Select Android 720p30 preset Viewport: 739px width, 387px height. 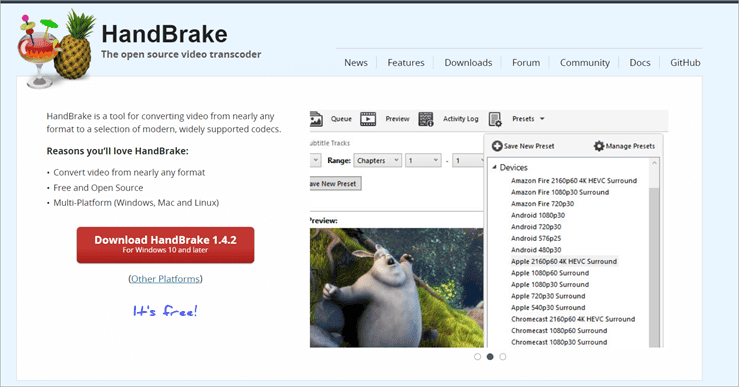point(536,227)
